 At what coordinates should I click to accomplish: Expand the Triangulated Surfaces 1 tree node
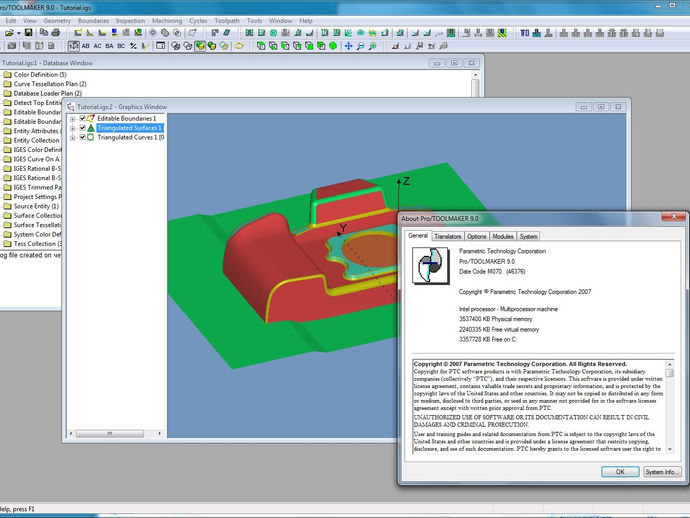(x=73, y=128)
